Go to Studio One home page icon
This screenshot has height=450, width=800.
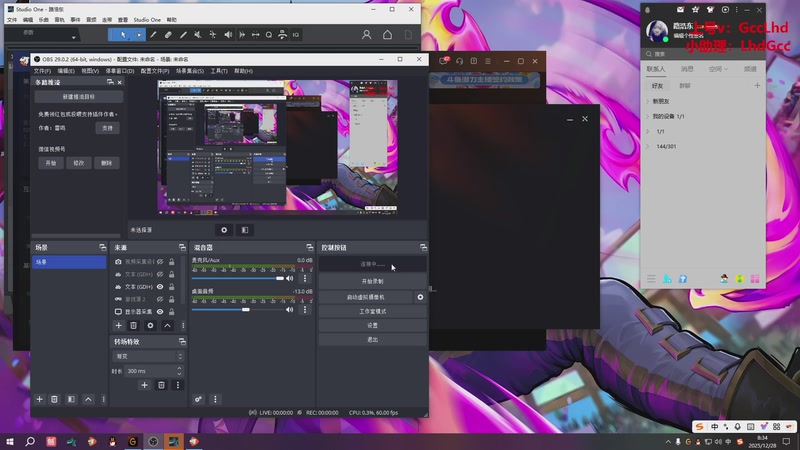(387, 35)
